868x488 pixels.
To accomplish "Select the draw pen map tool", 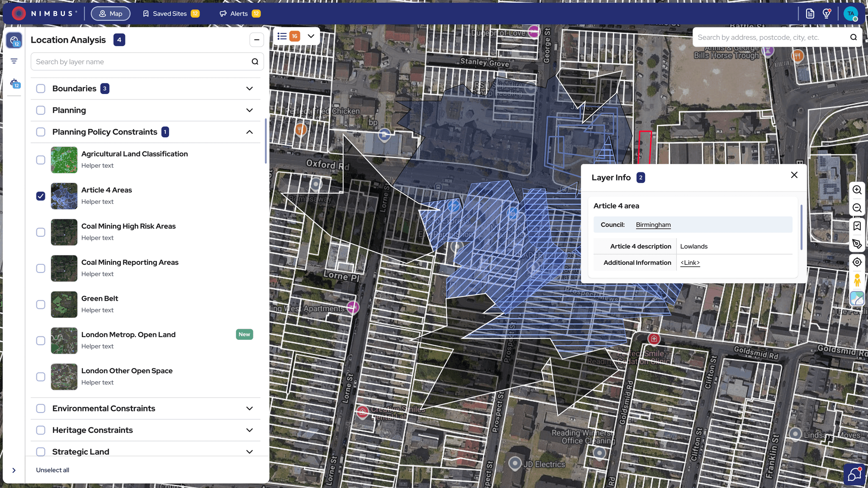I will pos(857,244).
